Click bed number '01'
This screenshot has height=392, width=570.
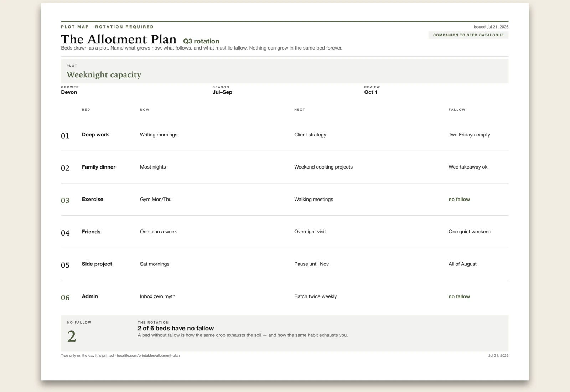[x=65, y=136]
